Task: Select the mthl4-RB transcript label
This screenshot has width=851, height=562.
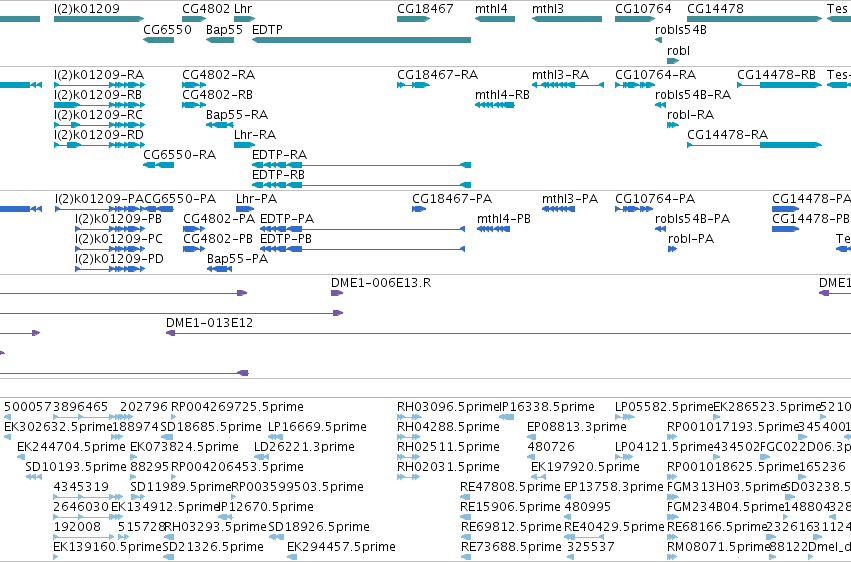Action: (x=502, y=94)
